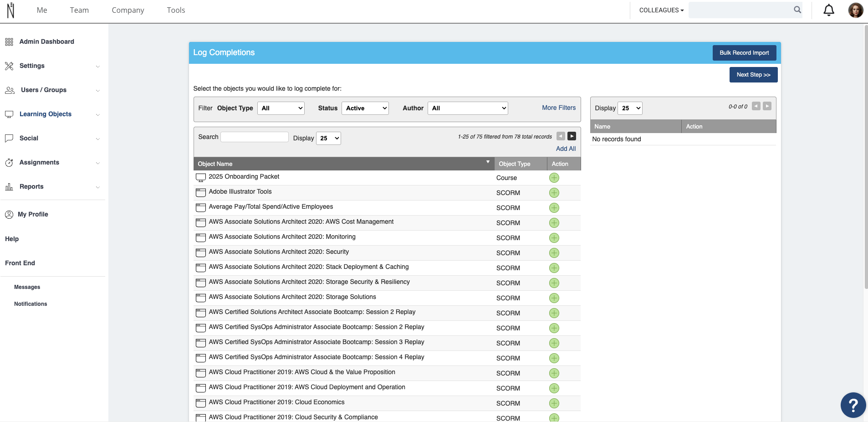
Task: Click the Admin Dashboard sidebar label
Action: pyautogui.click(x=46, y=41)
